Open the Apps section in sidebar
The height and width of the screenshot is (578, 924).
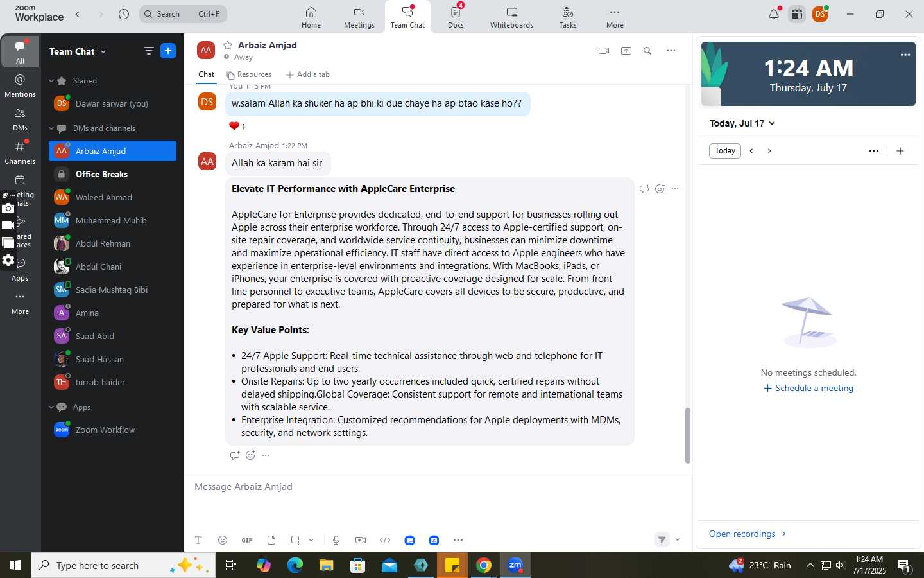click(20, 269)
